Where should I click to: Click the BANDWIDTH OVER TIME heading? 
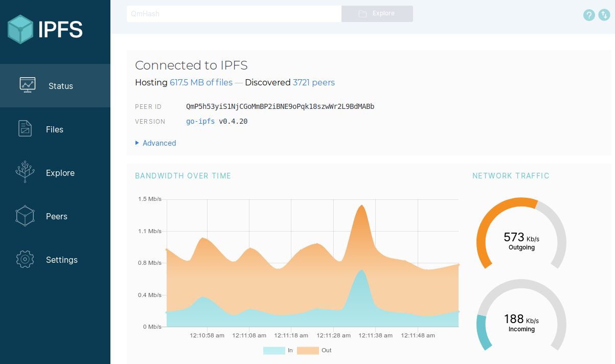pos(183,176)
